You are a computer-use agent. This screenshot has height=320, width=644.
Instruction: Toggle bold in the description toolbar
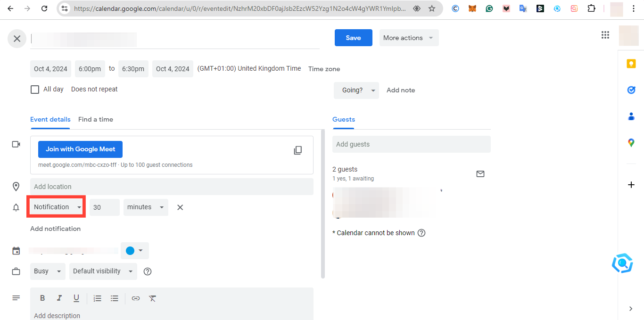click(42, 298)
